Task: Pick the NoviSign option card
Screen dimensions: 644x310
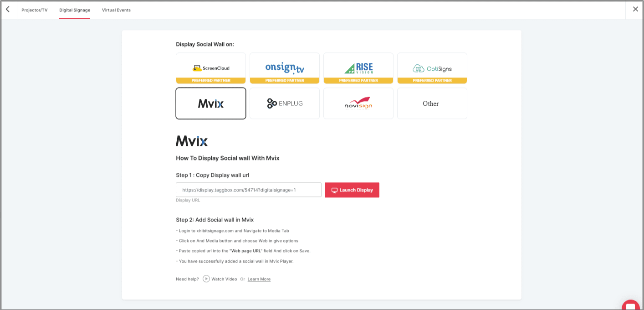Action: 358,103
